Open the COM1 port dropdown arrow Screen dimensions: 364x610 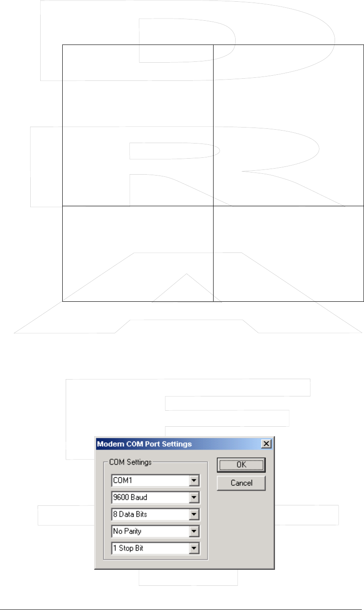[x=195, y=480]
